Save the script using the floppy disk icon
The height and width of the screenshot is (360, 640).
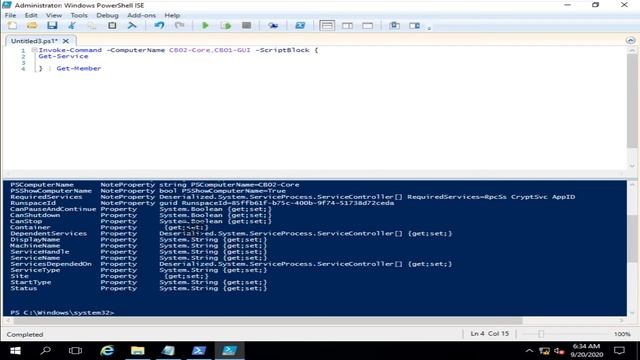(52, 26)
